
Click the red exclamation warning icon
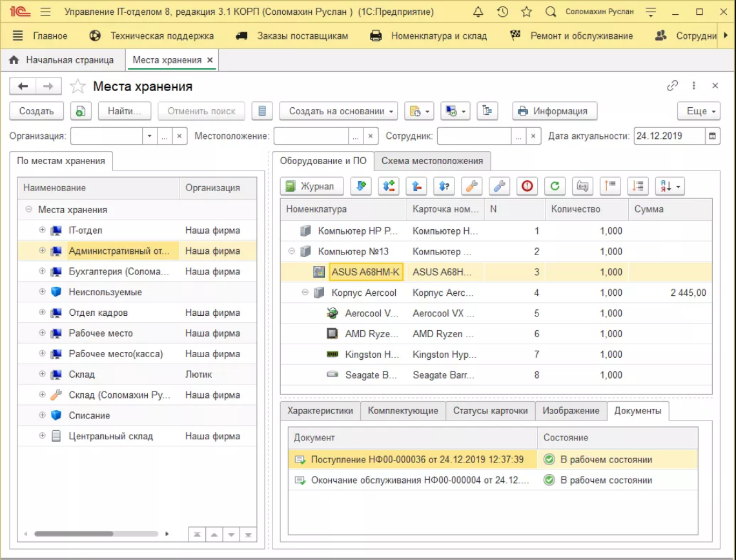click(x=527, y=186)
